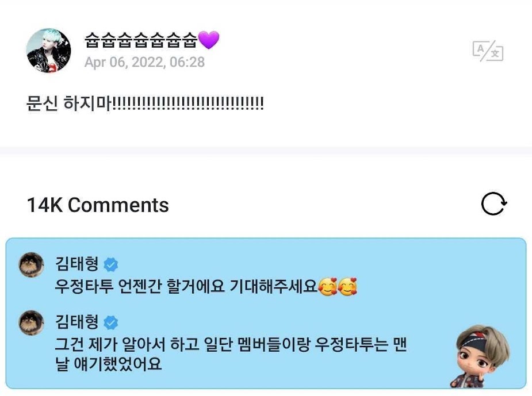Screen dimensions: 532x396
Task: Tap the translate post icon
Action: pos(488,51)
